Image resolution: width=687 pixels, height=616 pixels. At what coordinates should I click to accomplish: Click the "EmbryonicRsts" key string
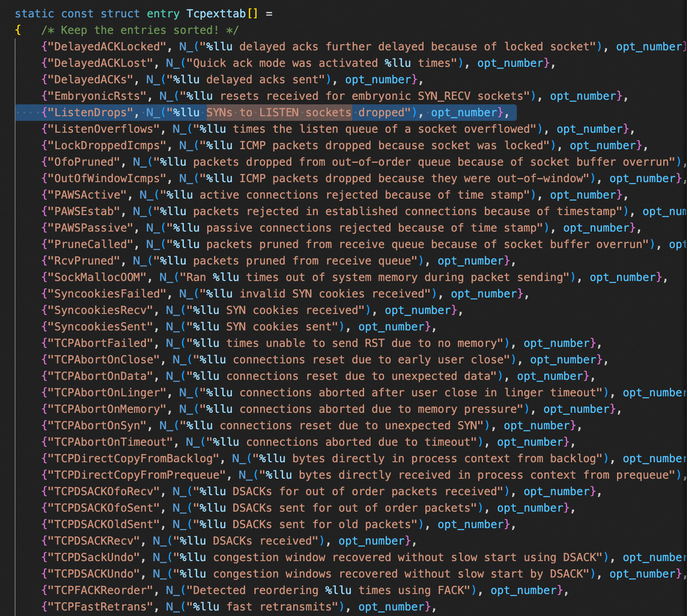pos(97,96)
